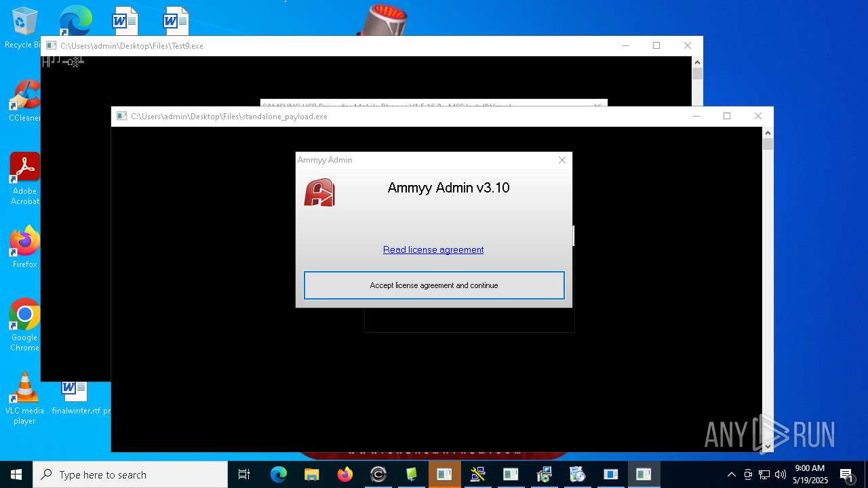Screen dimensions: 868x488
Task: Open File Explorer from the taskbar
Action: pyautogui.click(x=311, y=474)
